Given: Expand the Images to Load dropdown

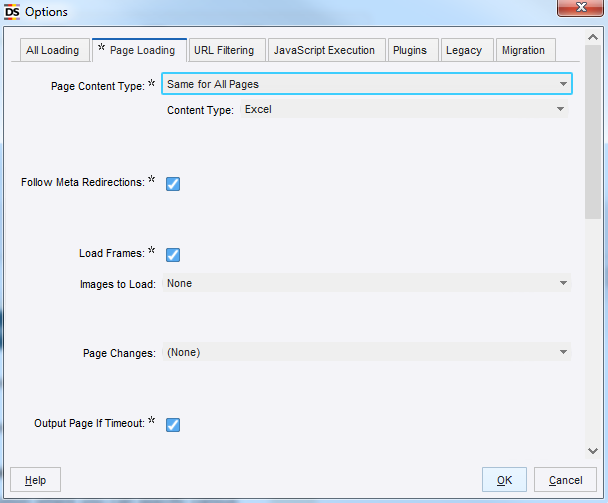Looking at the screenshot, I should pos(367,283).
